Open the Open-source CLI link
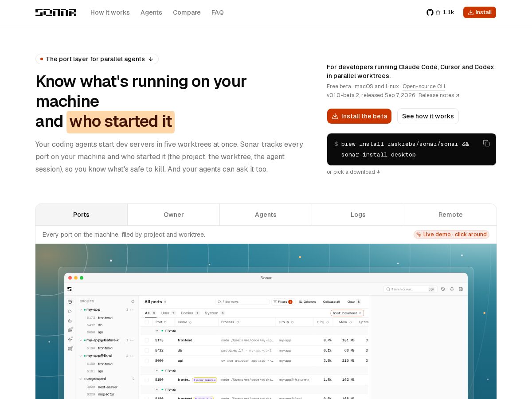This screenshot has height=399, width=532. (424, 86)
